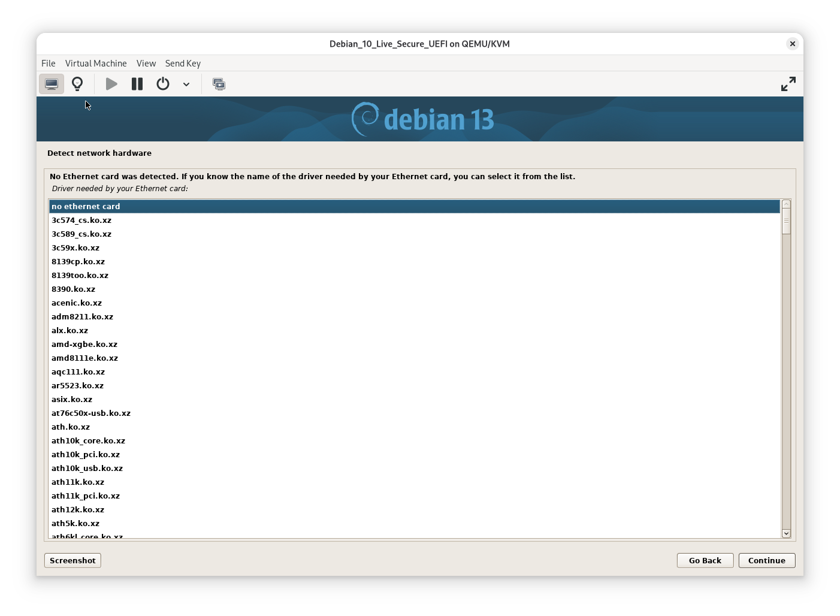Select 8139too.ko.xz driver
This screenshot has width=840, height=616.
click(414, 275)
